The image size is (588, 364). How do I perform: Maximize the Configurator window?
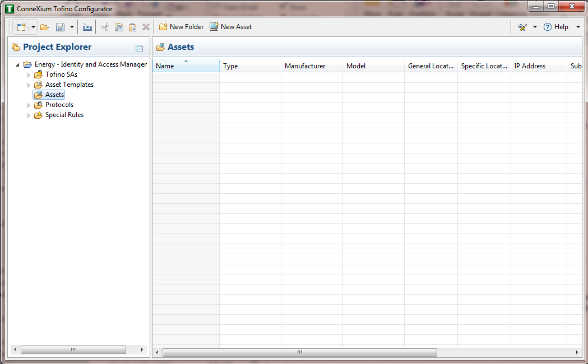click(x=551, y=6)
